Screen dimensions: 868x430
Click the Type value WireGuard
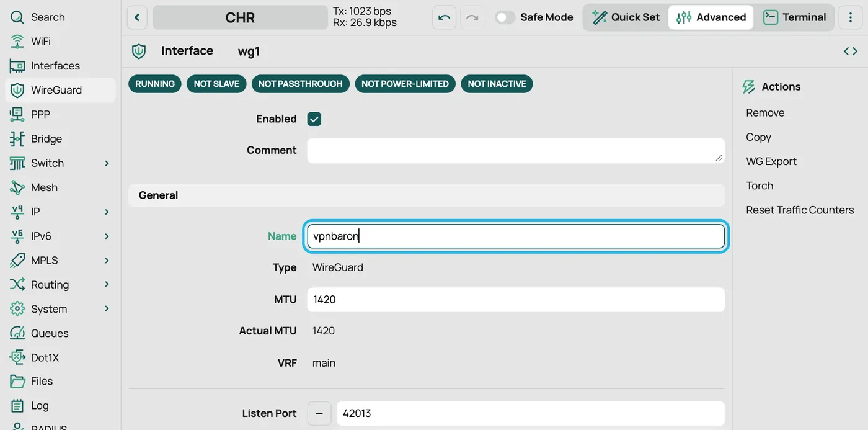coord(338,267)
